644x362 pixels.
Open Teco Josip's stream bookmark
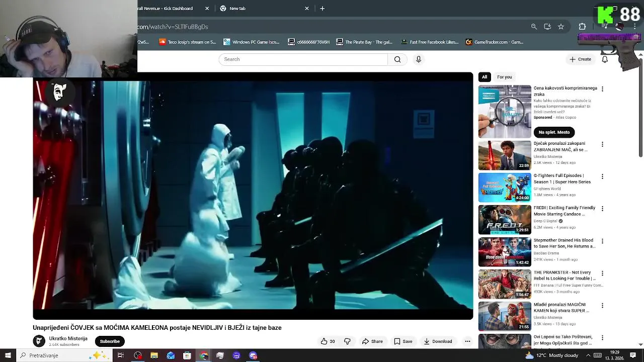point(187,42)
